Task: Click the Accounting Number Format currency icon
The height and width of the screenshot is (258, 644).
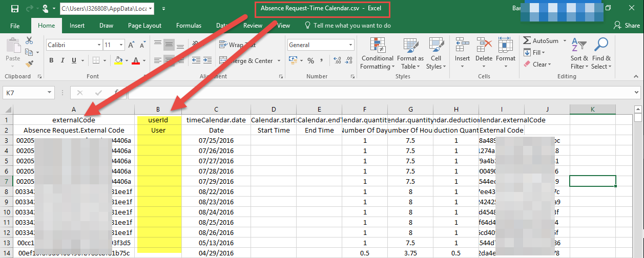Action: pos(292,60)
